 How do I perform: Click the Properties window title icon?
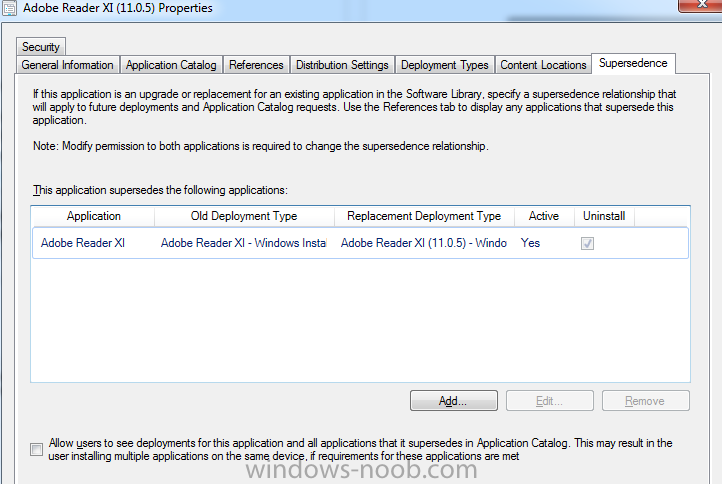[x=9, y=8]
